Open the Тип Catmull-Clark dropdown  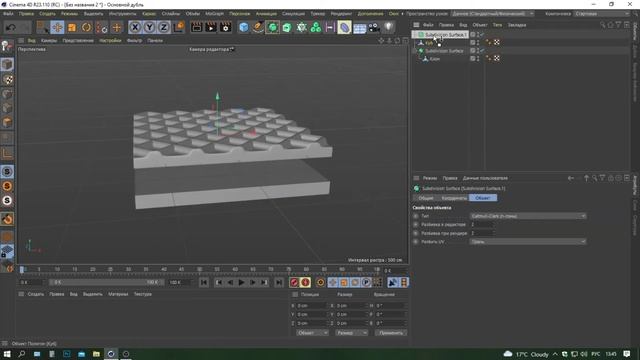pos(528,216)
